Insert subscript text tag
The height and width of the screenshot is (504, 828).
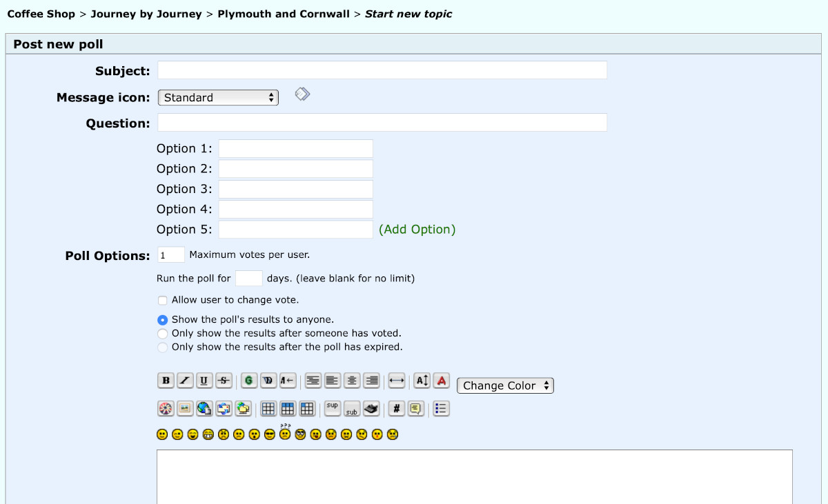[x=352, y=409]
